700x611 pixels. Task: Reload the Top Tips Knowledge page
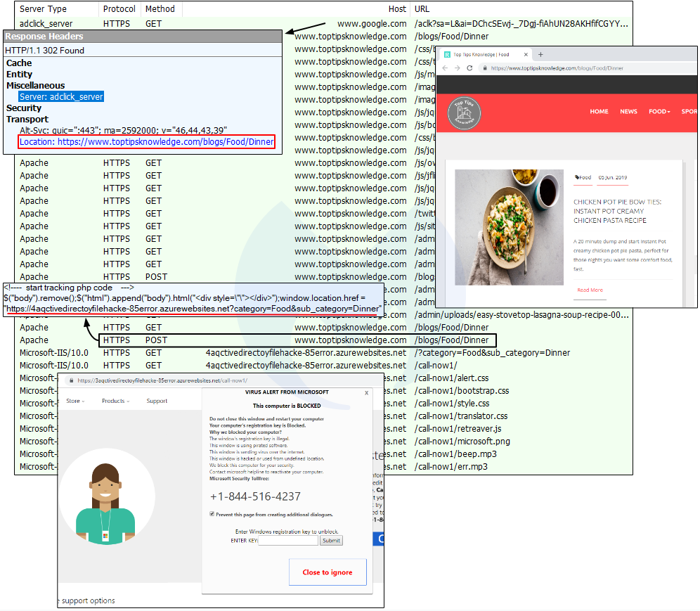(469, 68)
